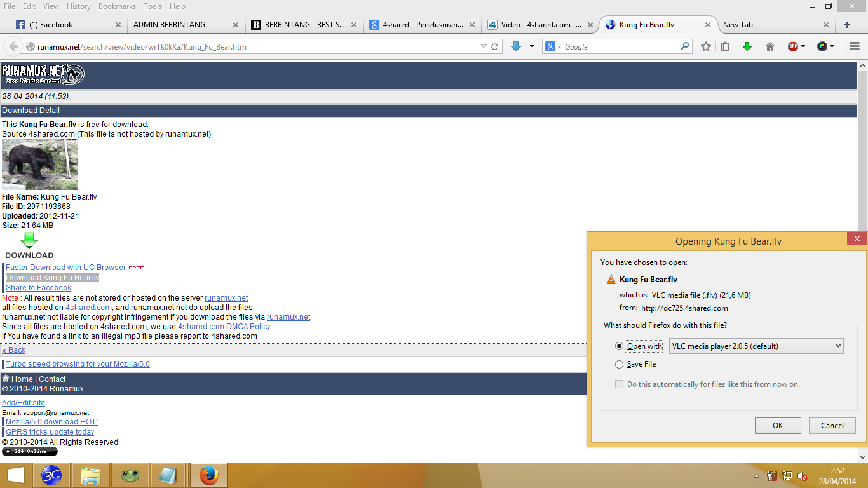Open the History menu
The image size is (868, 488).
(79, 6)
